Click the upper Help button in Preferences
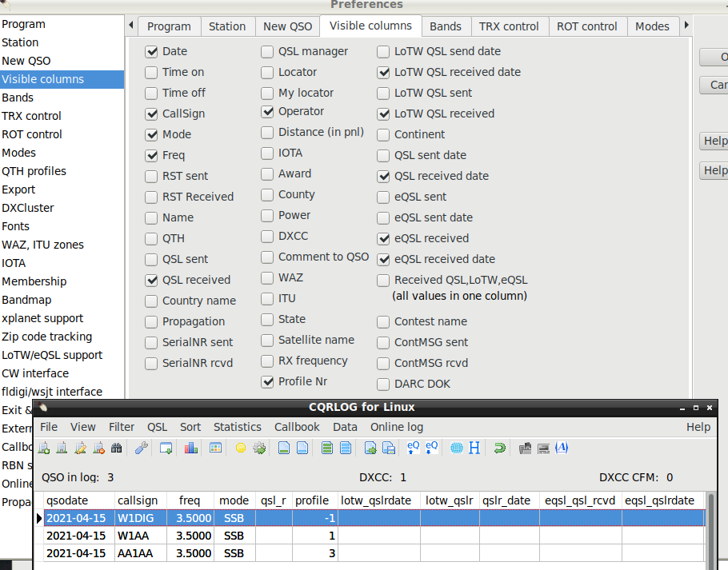The image size is (728, 570). click(x=714, y=141)
